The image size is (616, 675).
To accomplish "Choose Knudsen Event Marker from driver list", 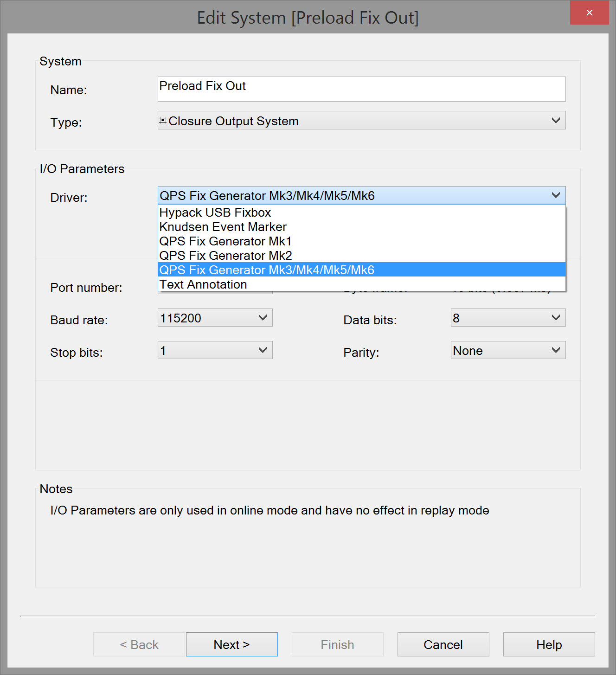I will click(x=223, y=227).
